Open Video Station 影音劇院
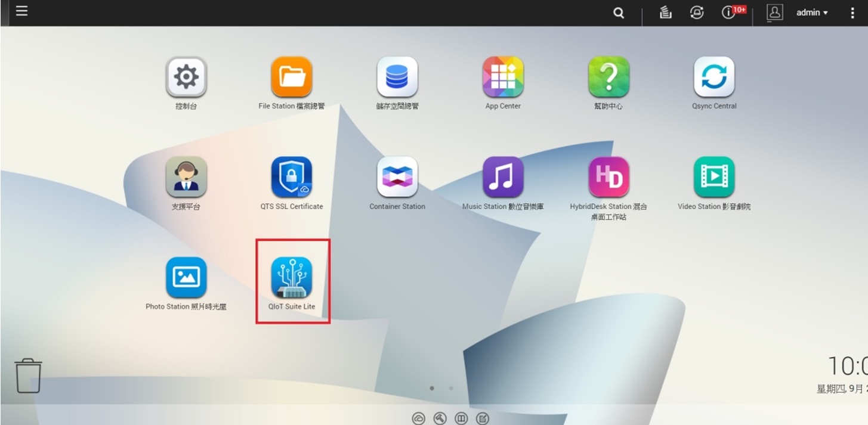 coord(714,177)
